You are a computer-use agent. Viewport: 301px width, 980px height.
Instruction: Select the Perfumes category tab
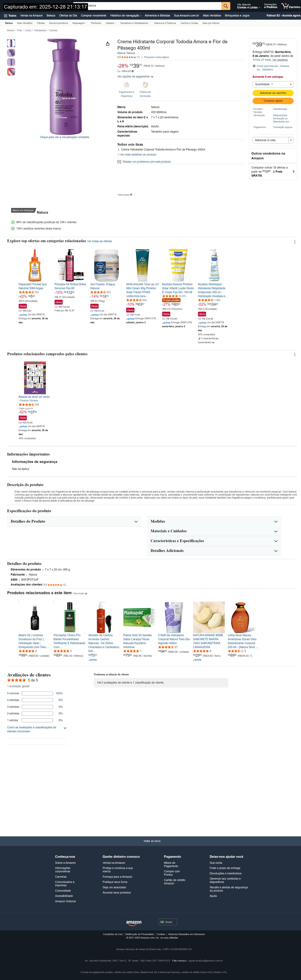(x=96, y=23)
